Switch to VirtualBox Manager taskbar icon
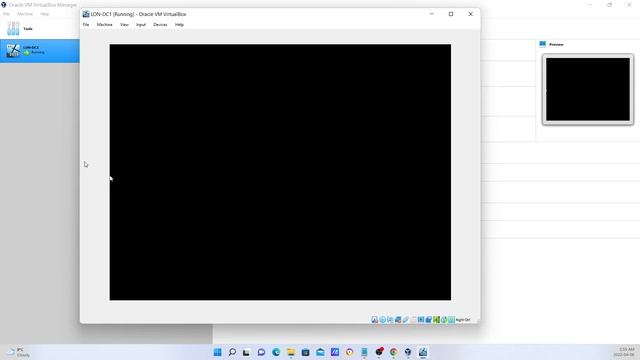Viewport: 640px width, 360px height. click(x=408, y=352)
